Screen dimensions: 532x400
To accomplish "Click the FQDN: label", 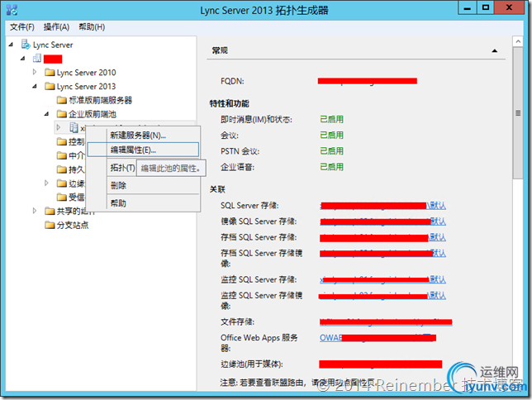I will pyautogui.click(x=232, y=81).
